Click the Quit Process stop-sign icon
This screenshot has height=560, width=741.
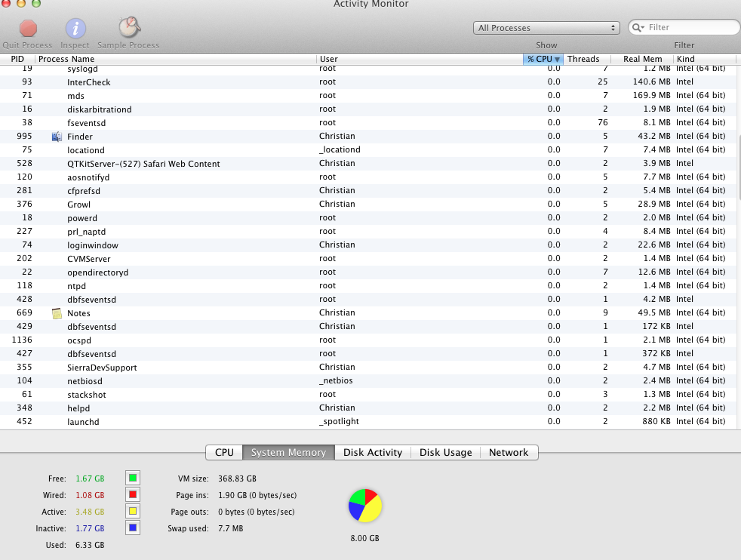point(28,29)
